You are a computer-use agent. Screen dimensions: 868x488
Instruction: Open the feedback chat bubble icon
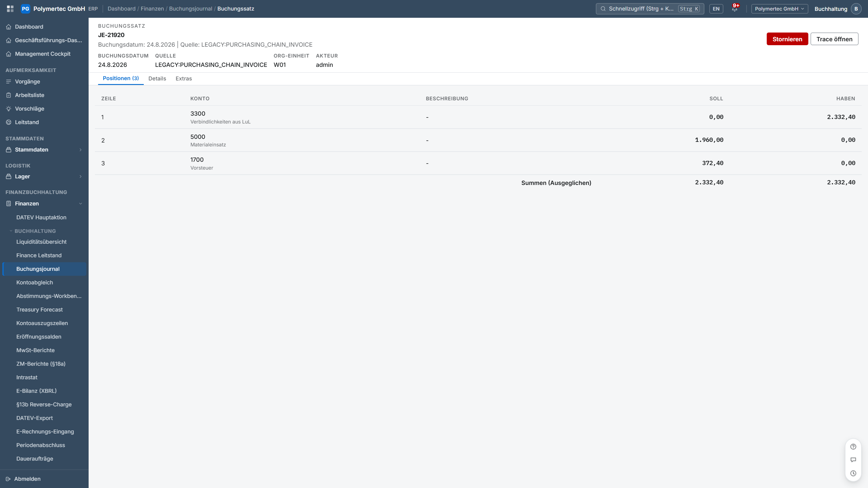tap(853, 460)
